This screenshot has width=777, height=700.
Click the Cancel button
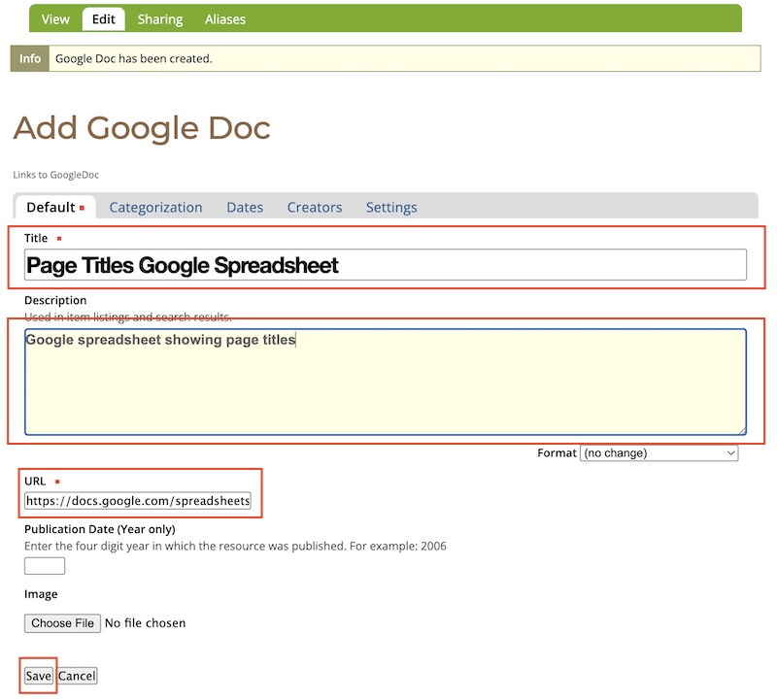[77, 676]
